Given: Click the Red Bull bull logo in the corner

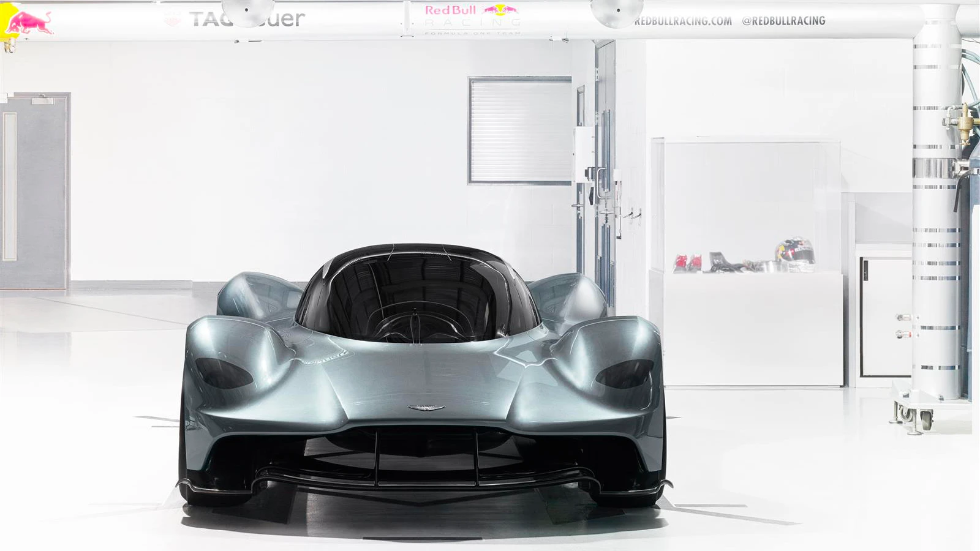Looking at the screenshot, I should tap(28, 23).
